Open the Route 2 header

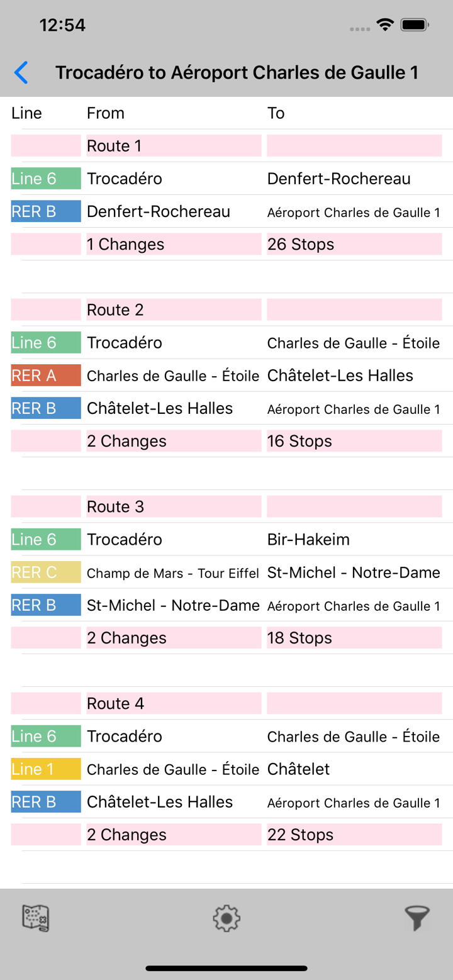click(173, 309)
